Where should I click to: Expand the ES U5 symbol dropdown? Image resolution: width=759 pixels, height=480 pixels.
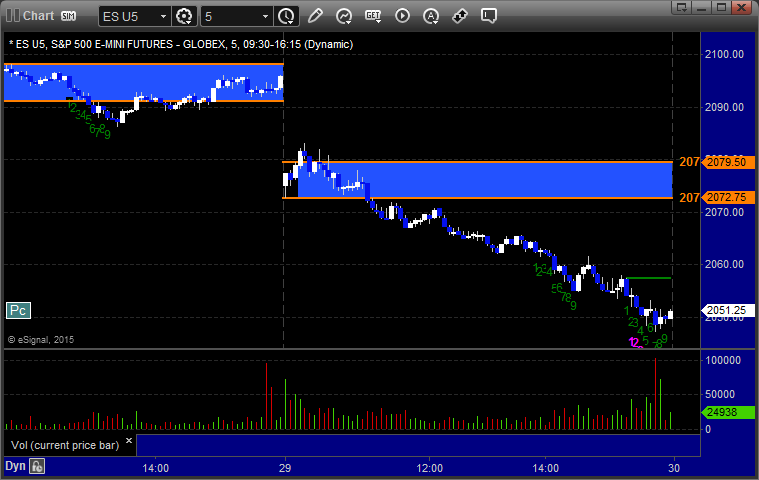click(x=163, y=16)
